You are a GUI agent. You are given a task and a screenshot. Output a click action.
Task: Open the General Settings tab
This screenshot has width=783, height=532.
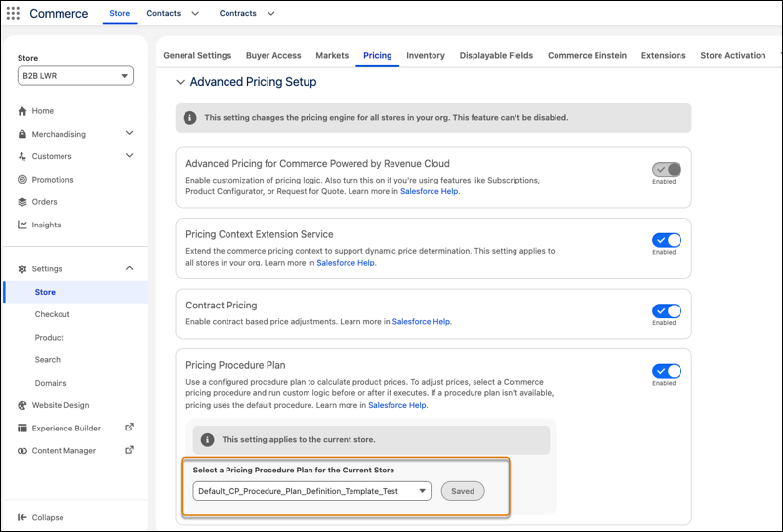[197, 55]
